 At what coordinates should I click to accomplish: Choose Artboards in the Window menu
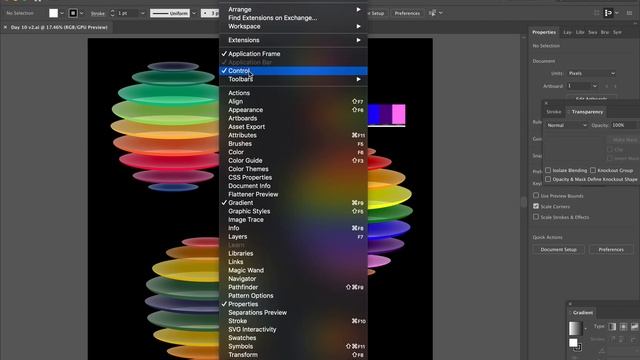click(x=293, y=118)
